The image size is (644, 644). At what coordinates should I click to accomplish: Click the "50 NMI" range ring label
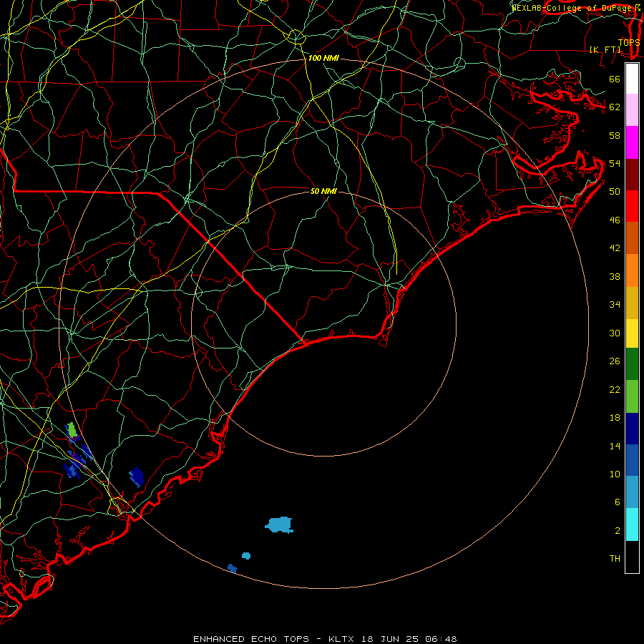[323, 191]
